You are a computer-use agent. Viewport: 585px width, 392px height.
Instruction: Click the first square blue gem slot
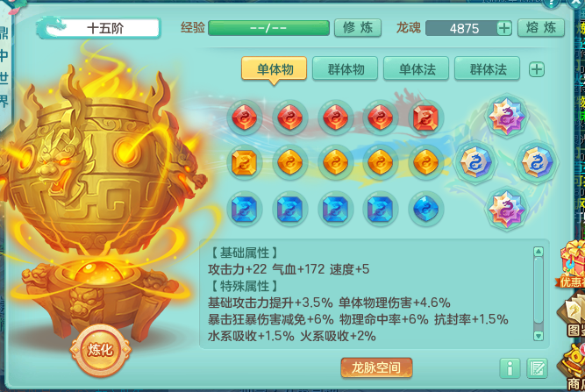click(x=244, y=208)
